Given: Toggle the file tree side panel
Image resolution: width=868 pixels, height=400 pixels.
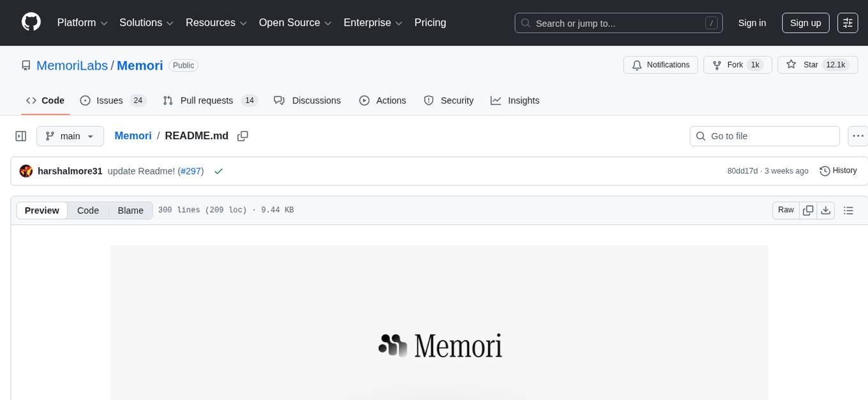Looking at the screenshot, I should [x=20, y=135].
